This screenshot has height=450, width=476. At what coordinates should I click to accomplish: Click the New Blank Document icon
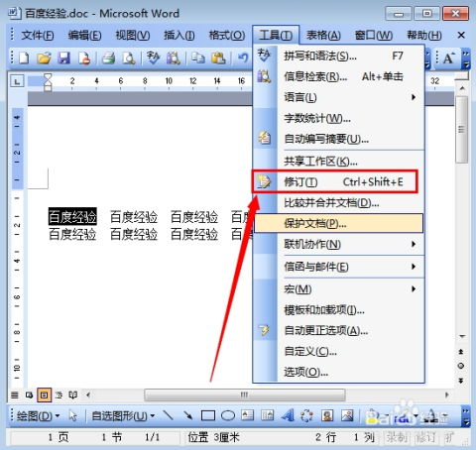(24, 58)
